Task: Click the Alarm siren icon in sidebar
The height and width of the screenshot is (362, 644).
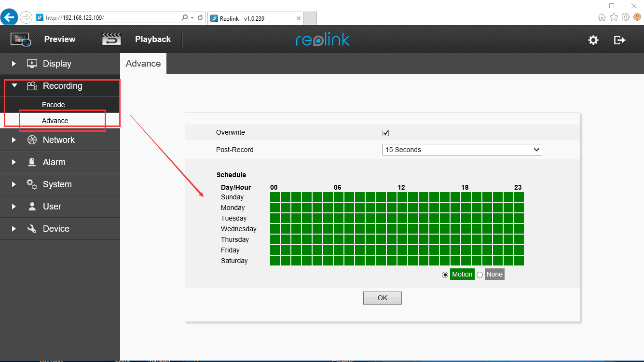Action: coord(32,162)
